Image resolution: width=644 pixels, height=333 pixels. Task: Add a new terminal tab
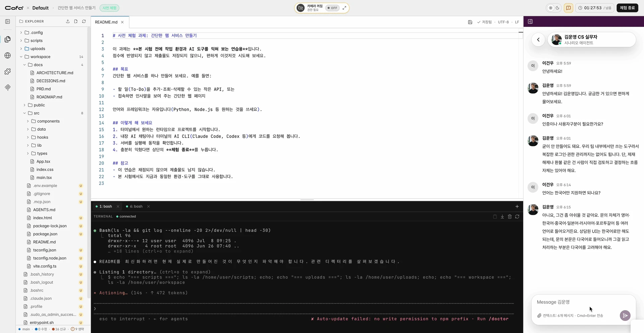point(517,206)
